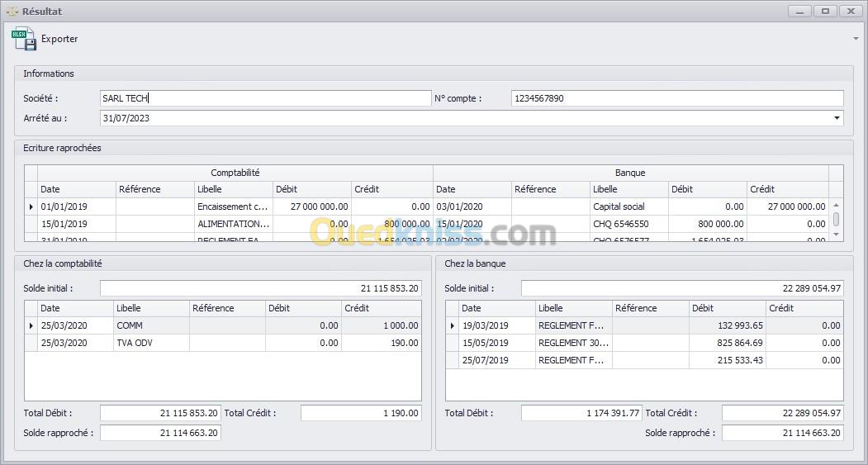Click the Banque Libelle column header

(628, 189)
